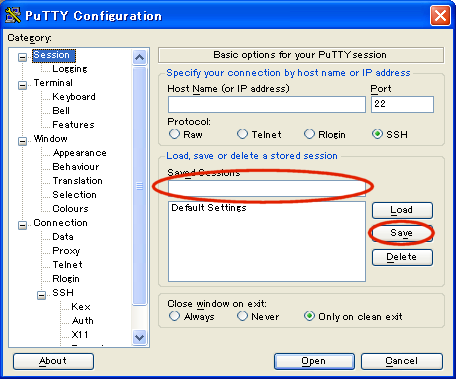
Task: Click the Host Name input field
Action: tap(267, 104)
